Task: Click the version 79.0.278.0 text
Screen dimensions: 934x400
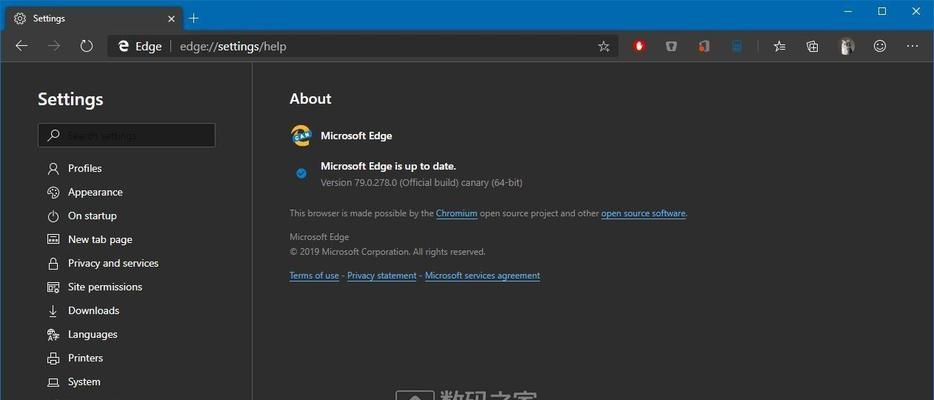Action: tap(421, 183)
